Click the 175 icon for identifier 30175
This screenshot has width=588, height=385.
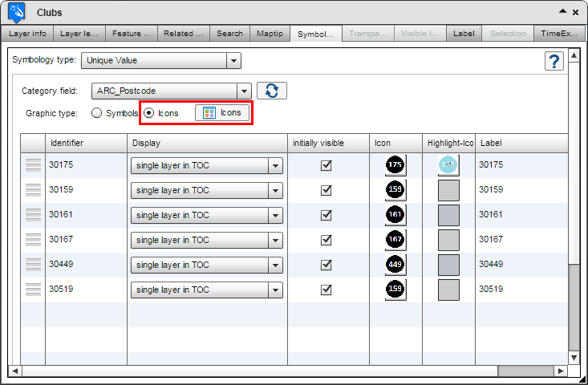[395, 165]
